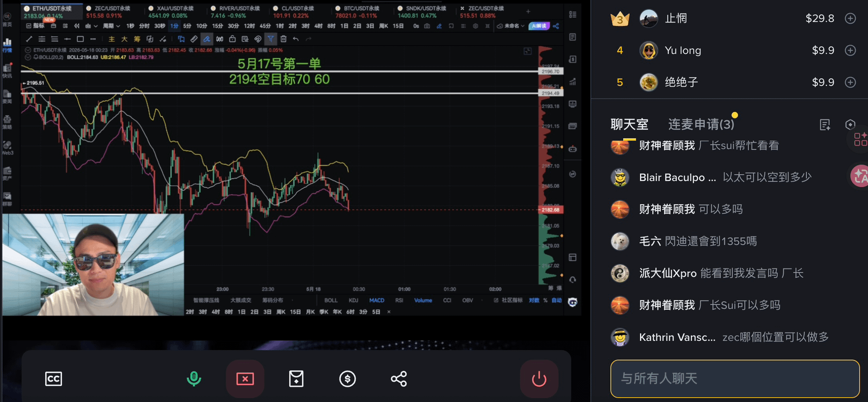The image size is (868, 402).
Task: End the live stream with power button
Action: coord(539,379)
